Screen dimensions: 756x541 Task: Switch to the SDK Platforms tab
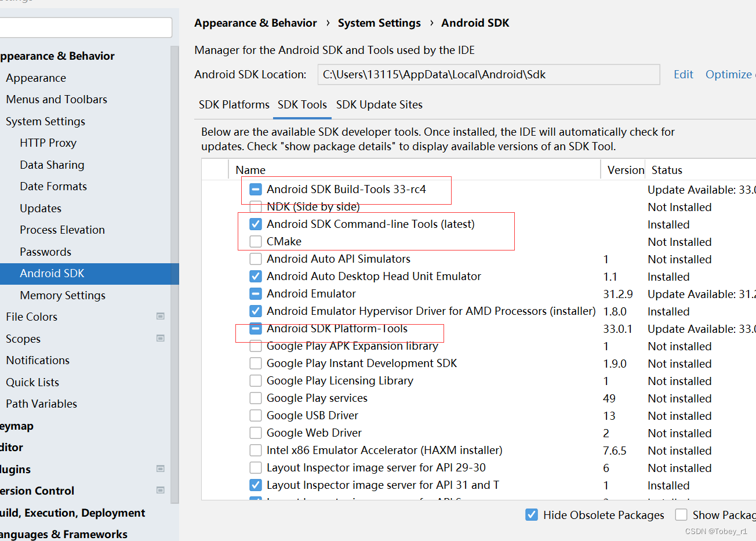point(234,104)
